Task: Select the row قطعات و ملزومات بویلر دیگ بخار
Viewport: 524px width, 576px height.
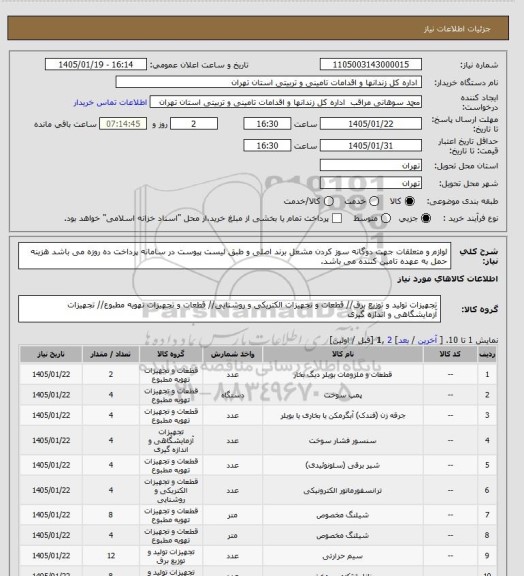Action: pos(258,374)
